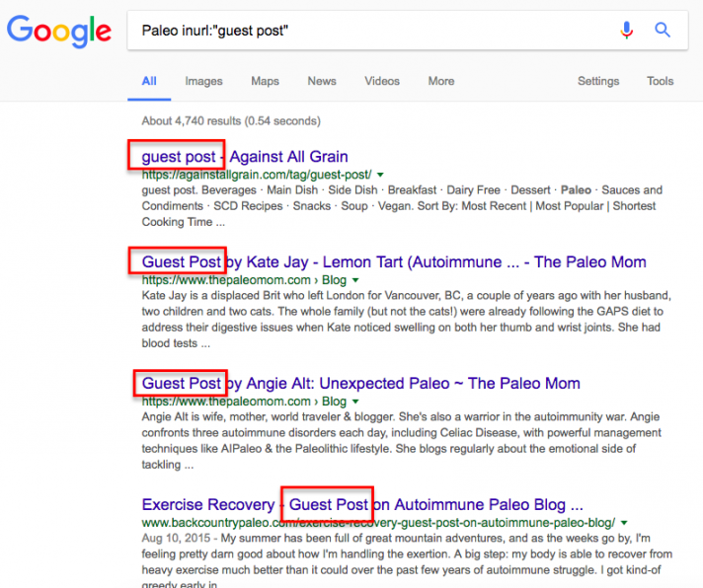The image size is (703, 588).
Task: Click the 'Angie Alt is wife, mother' snippet
Action: coord(401,441)
